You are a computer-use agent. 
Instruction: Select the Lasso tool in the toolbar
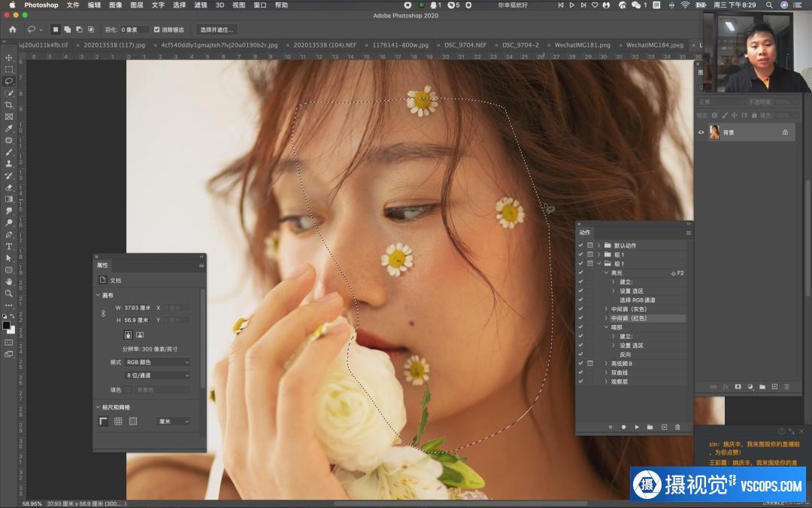click(x=9, y=81)
